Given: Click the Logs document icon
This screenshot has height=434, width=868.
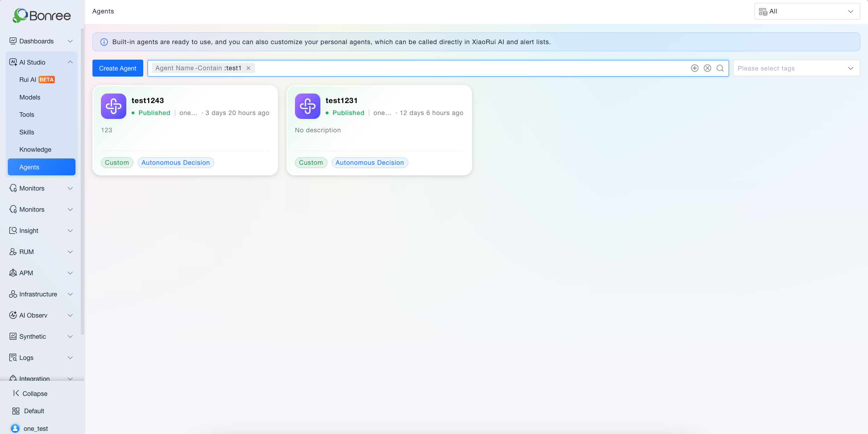Looking at the screenshot, I should (13, 357).
